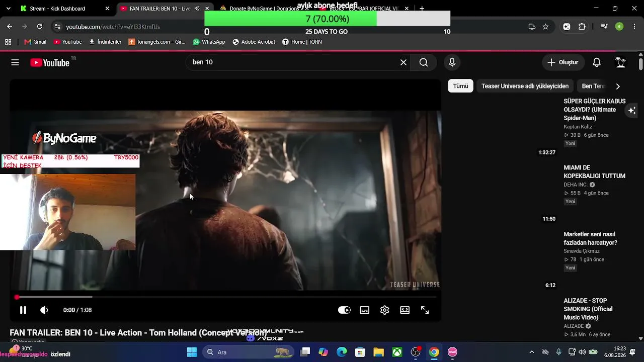Click the address bar URL
The height and width of the screenshot is (362, 644).
(113, 27)
